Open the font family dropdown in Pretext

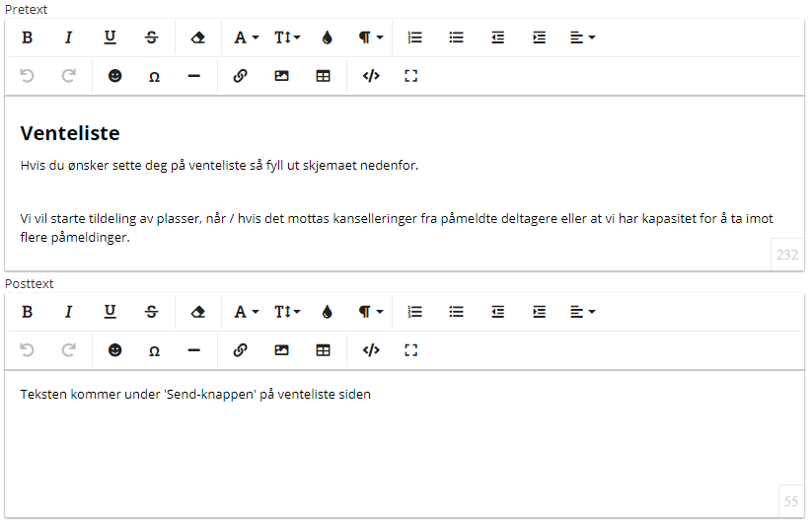[x=246, y=37]
